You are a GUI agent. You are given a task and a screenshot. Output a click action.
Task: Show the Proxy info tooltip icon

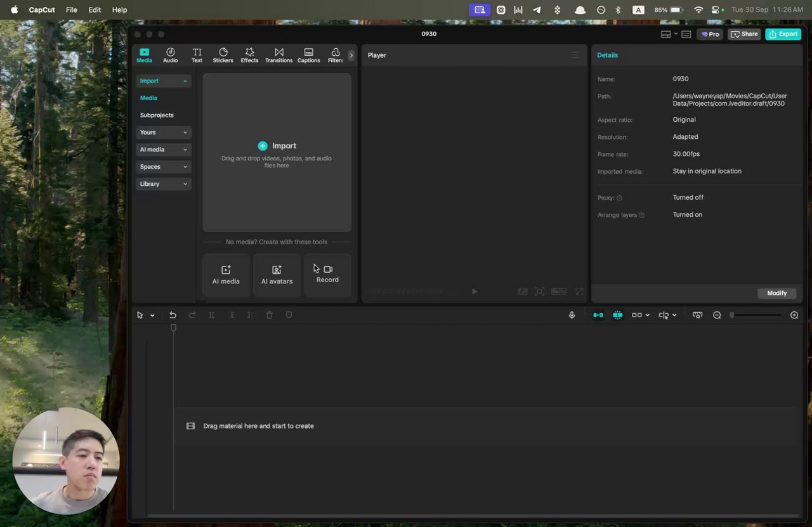tap(620, 198)
